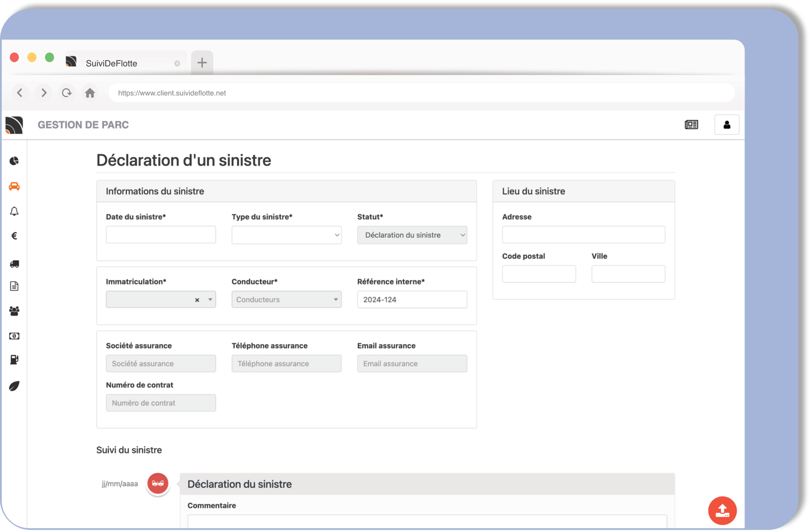Click the Code postal field
Viewport: 810px width, 532px height.
[x=539, y=274]
